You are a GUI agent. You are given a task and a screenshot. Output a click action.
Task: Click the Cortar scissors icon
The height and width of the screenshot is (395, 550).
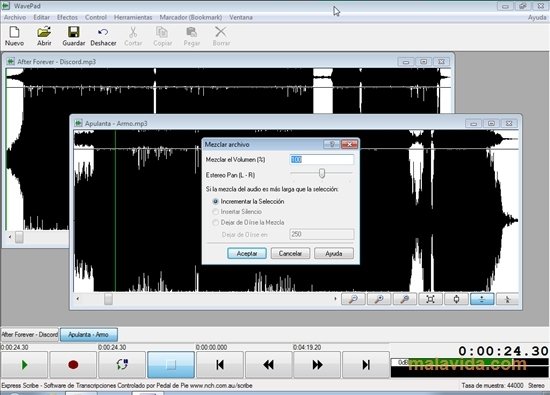pyautogui.click(x=133, y=32)
